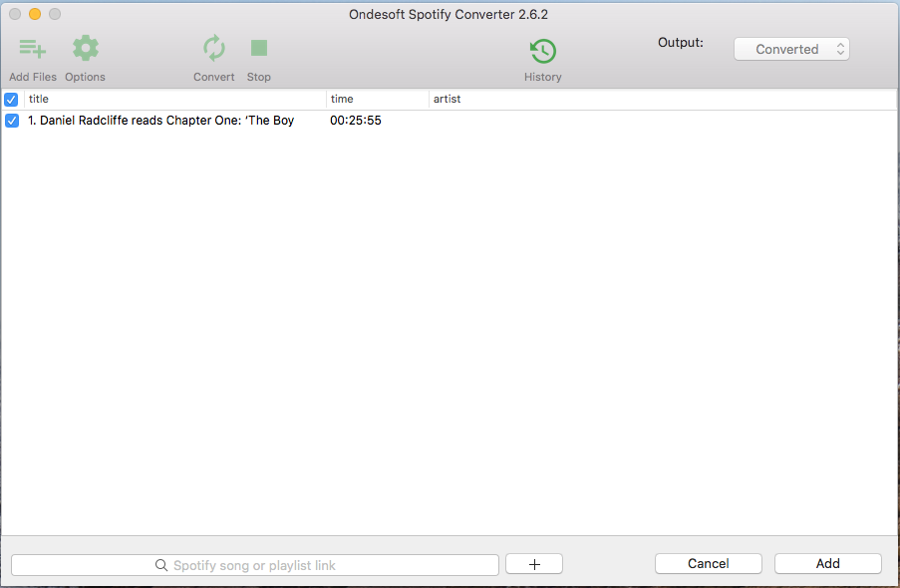Sort by the artist column header

pos(663,99)
